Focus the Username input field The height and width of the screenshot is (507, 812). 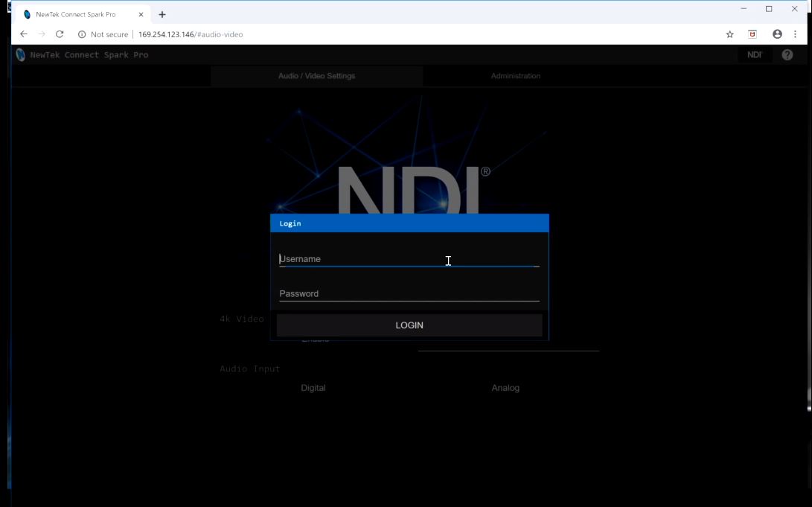click(x=409, y=259)
